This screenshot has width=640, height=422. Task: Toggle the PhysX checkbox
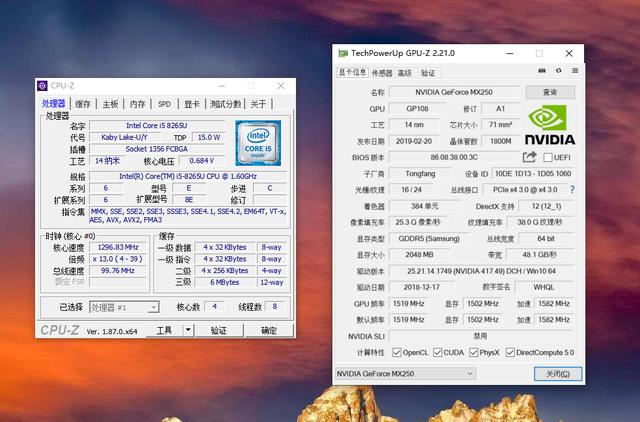click(473, 353)
